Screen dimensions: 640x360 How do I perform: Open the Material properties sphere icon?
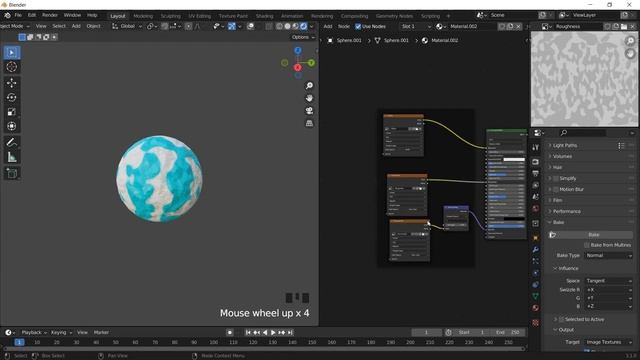coord(536,308)
